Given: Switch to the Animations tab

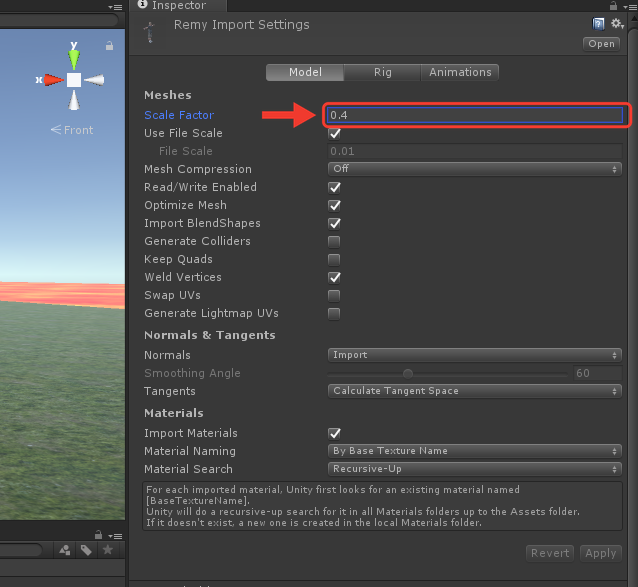Looking at the screenshot, I should coord(460,72).
